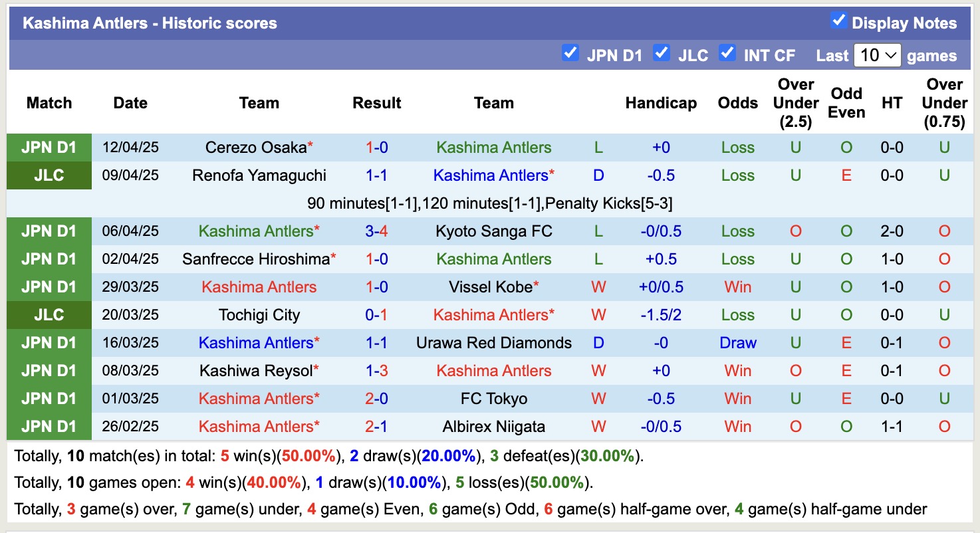Click the JPN D1 league badge on the Cerezo Osaka row
The image size is (980, 533).
coord(49,148)
